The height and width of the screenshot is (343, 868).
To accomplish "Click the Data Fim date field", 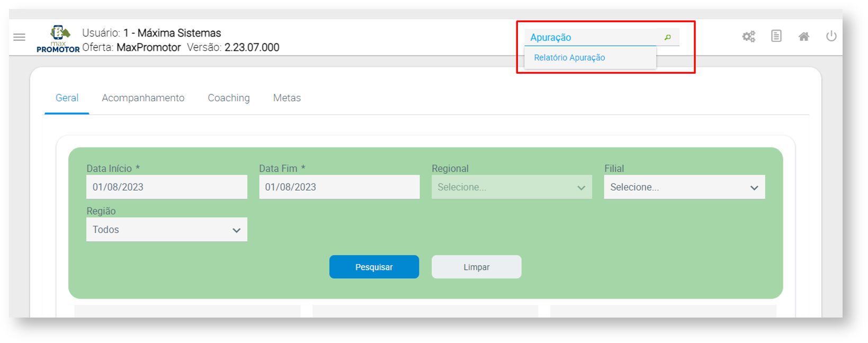I will 339,187.
